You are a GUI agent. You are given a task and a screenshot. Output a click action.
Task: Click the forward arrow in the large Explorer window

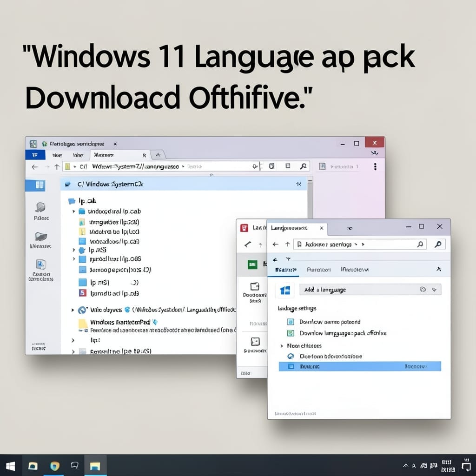point(47,167)
